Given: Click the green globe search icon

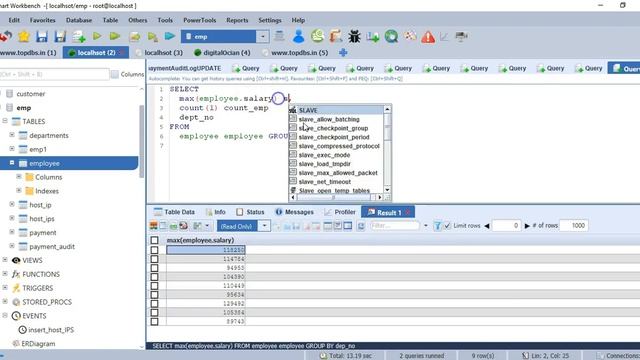Looking at the screenshot, I should (x=391, y=36).
